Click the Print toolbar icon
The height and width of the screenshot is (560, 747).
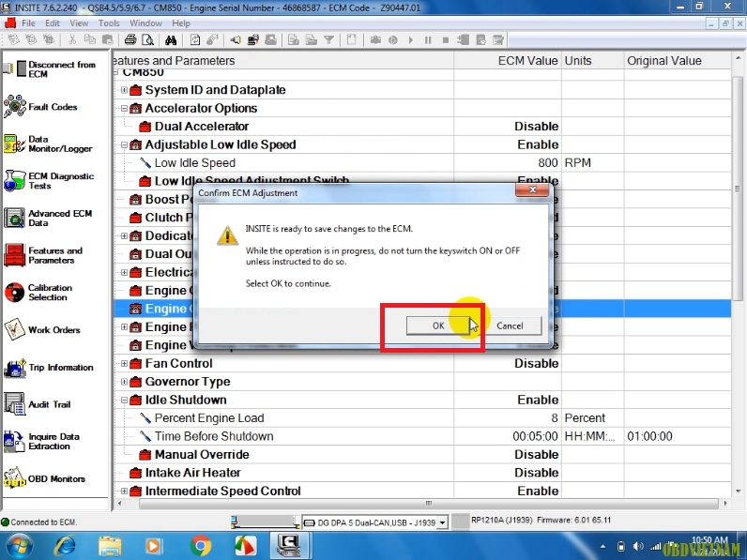pyautogui.click(x=130, y=40)
